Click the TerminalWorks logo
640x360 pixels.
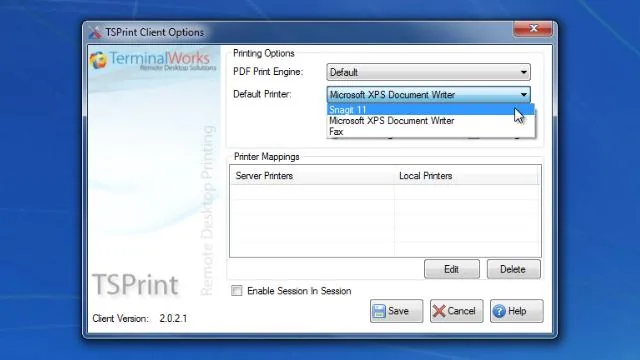(x=153, y=61)
